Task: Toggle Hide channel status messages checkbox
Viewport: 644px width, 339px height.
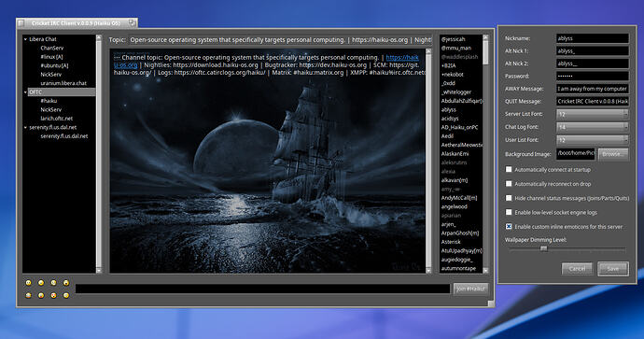Action: [509, 198]
